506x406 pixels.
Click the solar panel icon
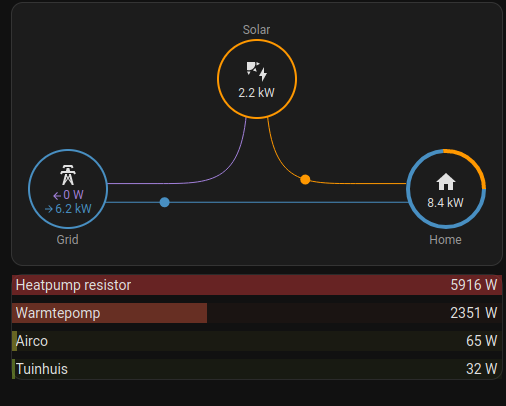click(x=257, y=71)
